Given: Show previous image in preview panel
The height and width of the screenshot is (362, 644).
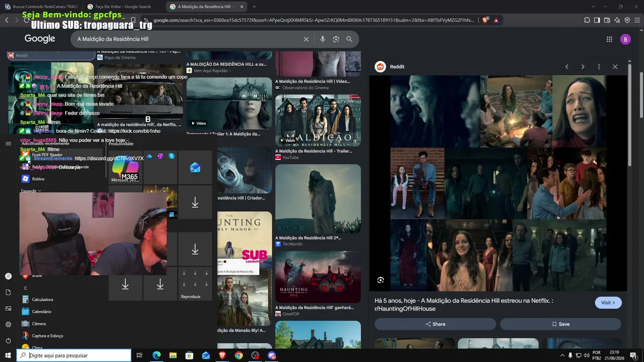Looking at the screenshot, I should point(567,67).
